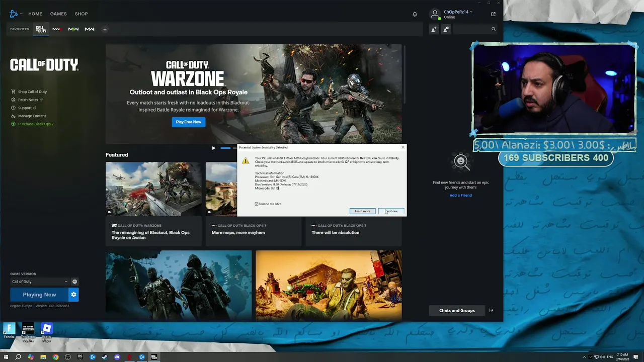This screenshot has height=362, width=644.
Task: Open game settings gear next to Playing Now
Action: point(73,295)
